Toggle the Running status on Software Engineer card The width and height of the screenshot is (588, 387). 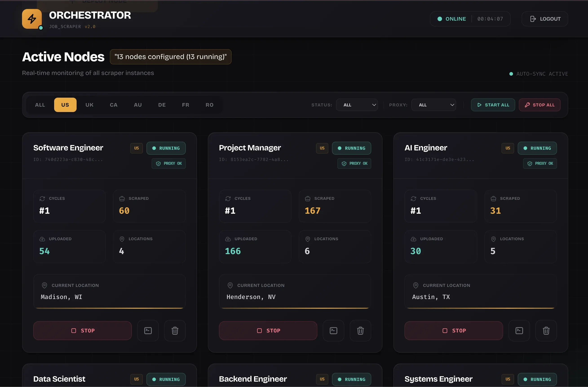pyautogui.click(x=166, y=148)
